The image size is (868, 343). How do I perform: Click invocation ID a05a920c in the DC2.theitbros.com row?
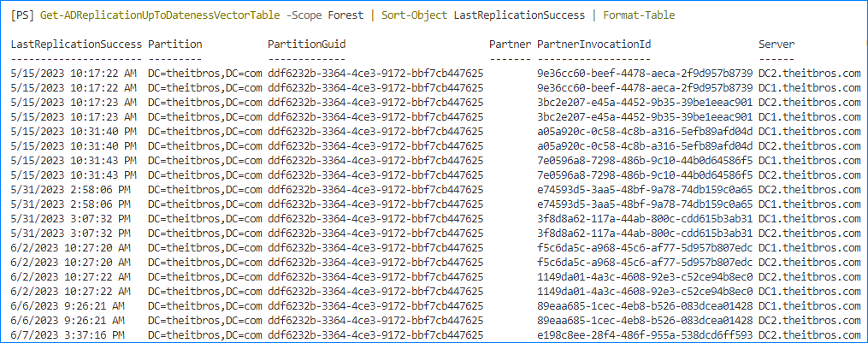click(x=645, y=145)
